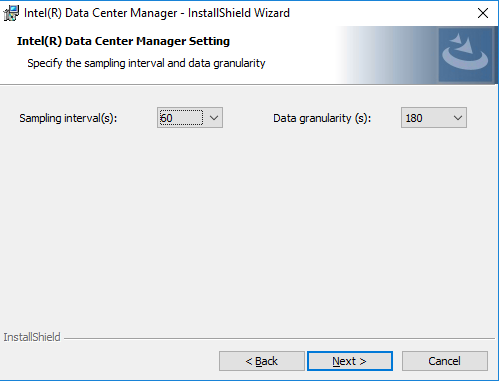Click the "Specify the sampling interval" subtitle text

[146, 63]
